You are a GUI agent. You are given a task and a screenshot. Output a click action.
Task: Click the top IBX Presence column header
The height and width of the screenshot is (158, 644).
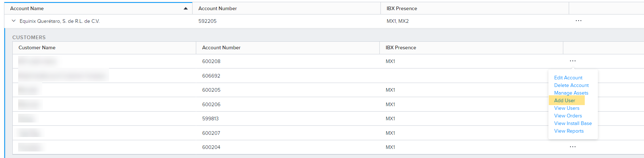(x=402, y=8)
